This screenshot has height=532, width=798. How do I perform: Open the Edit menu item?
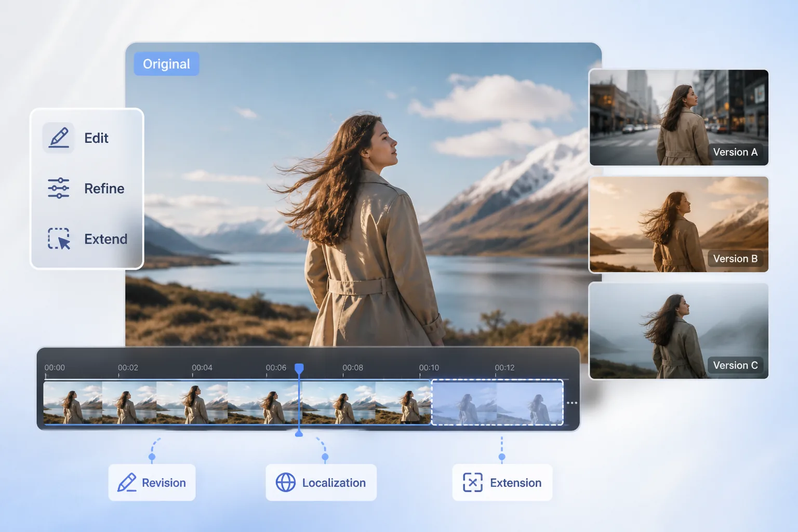pos(87,138)
